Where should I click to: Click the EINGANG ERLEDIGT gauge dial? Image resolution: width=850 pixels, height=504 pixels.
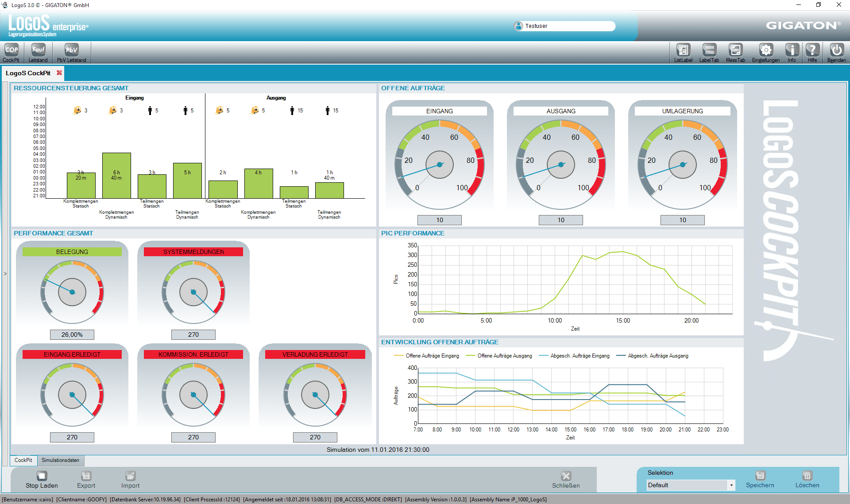(72, 395)
